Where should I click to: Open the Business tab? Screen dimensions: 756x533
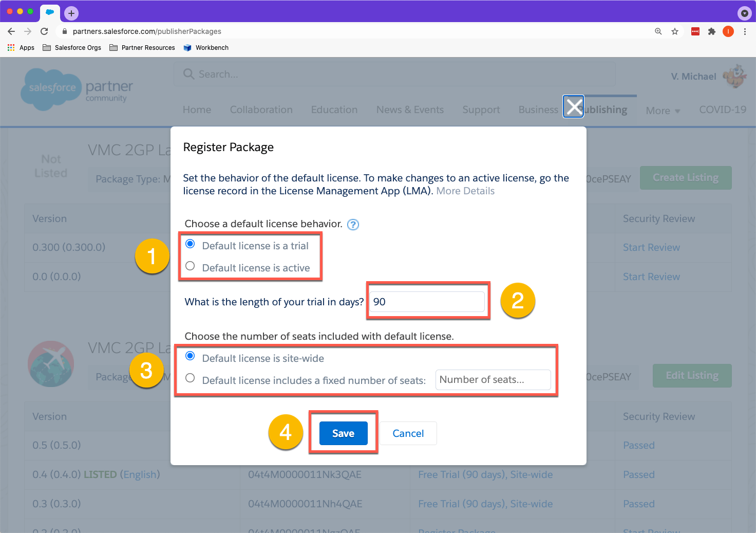point(538,109)
